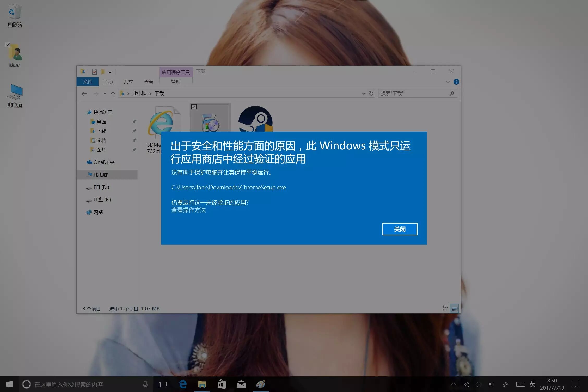Click the Task View taskbar icon
Image resolution: width=588 pixels, height=392 pixels.
point(162,384)
